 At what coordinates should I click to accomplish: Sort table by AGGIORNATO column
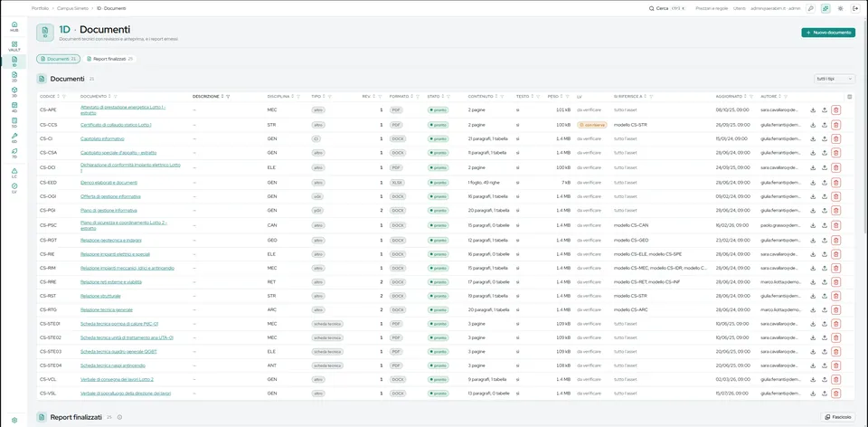point(744,97)
